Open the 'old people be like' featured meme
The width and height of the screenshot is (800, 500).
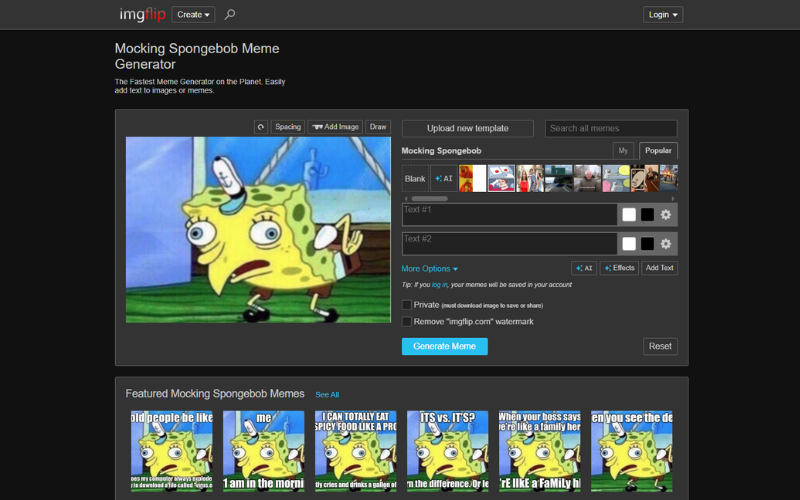(x=171, y=451)
